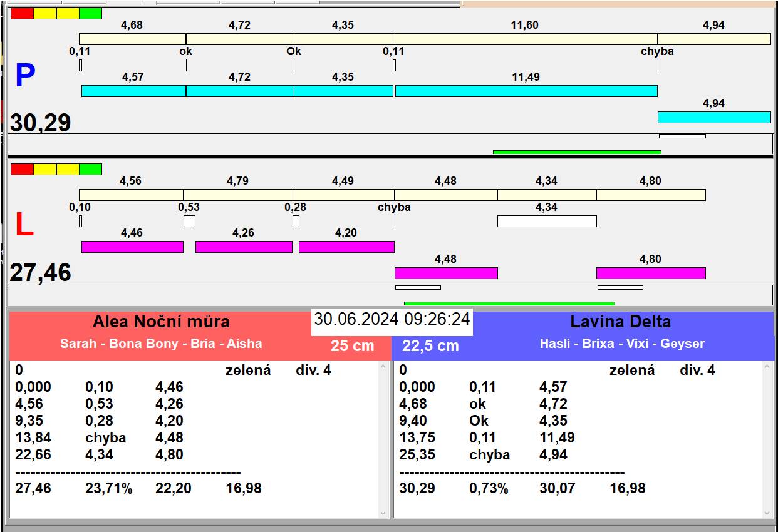Viewport: 778px width, 532px height.
Task: Click the yellow 11,60 segment in lane P
Action: 525,39
